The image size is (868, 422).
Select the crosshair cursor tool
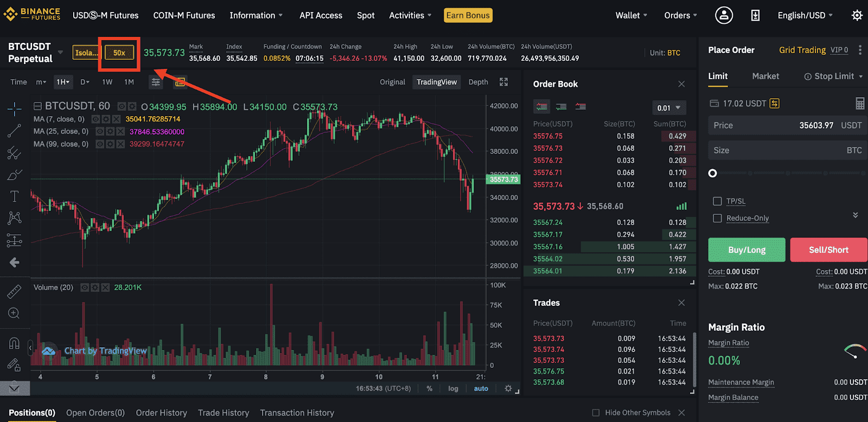[15, 109]
